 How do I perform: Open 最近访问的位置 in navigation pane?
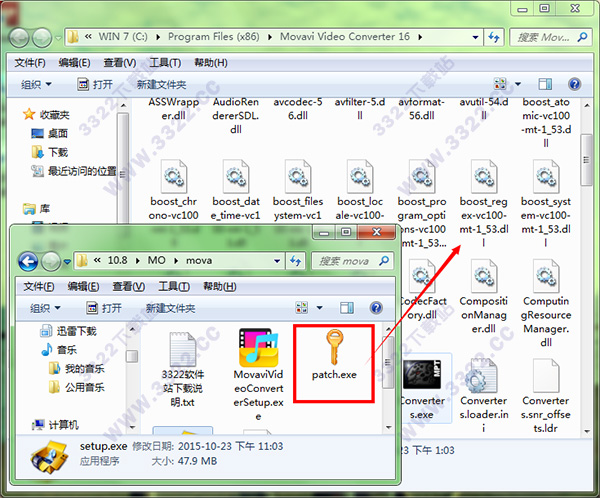pyautogui.click(x=74, y=171)
